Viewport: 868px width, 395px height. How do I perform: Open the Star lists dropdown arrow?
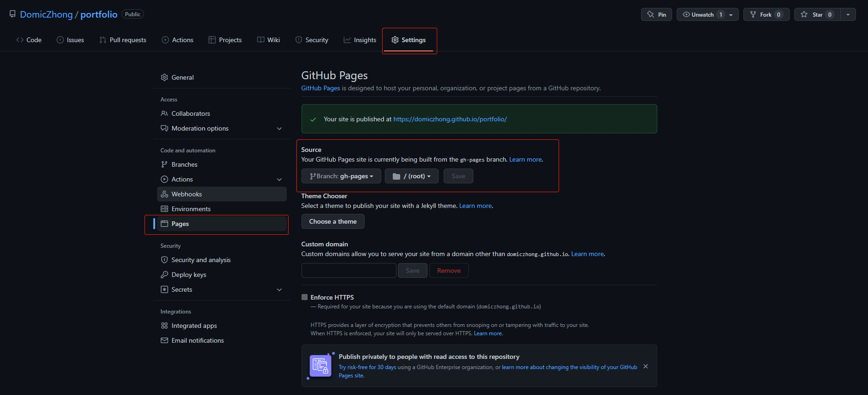[x=848, y=14]
